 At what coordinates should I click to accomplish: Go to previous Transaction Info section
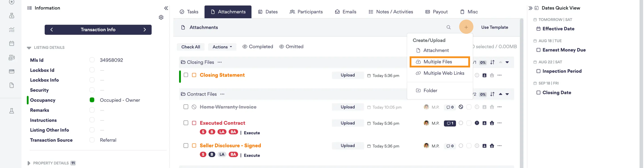click(52, 30)
